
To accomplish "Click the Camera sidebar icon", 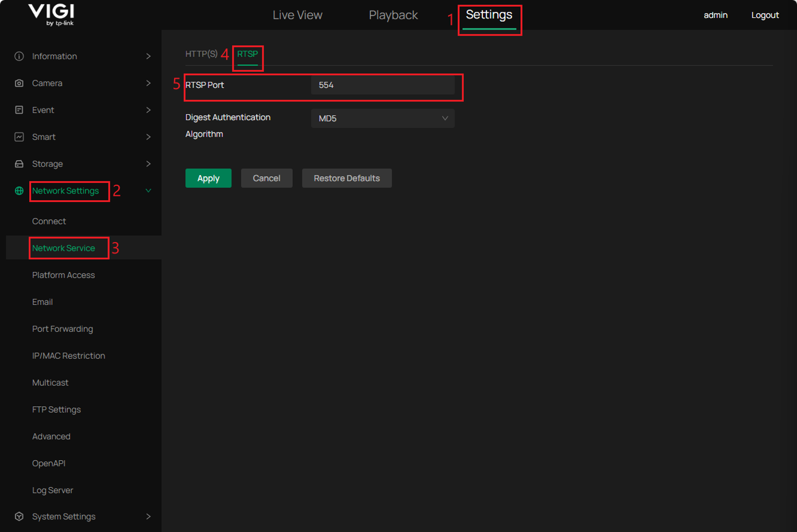I will 19,83.
